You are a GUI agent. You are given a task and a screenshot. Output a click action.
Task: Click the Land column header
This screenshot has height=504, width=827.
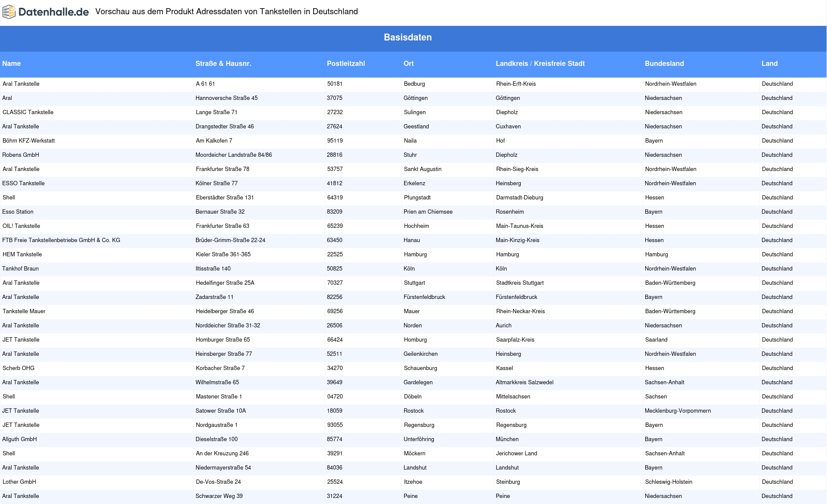[769, 64]
